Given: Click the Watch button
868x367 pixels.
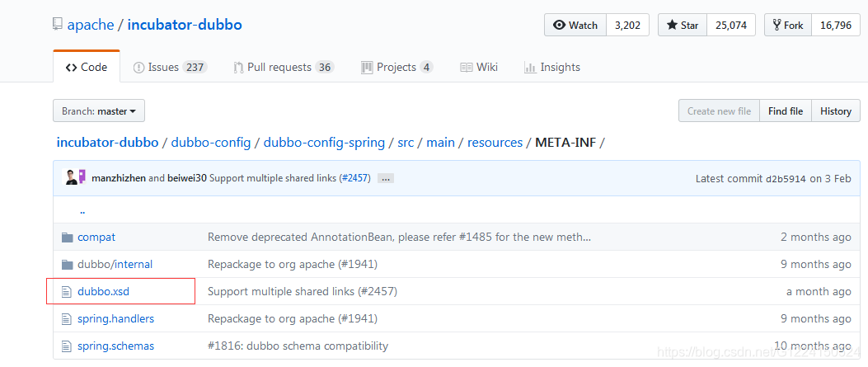Looking at the screenshot, I should (x=575, y=25).
